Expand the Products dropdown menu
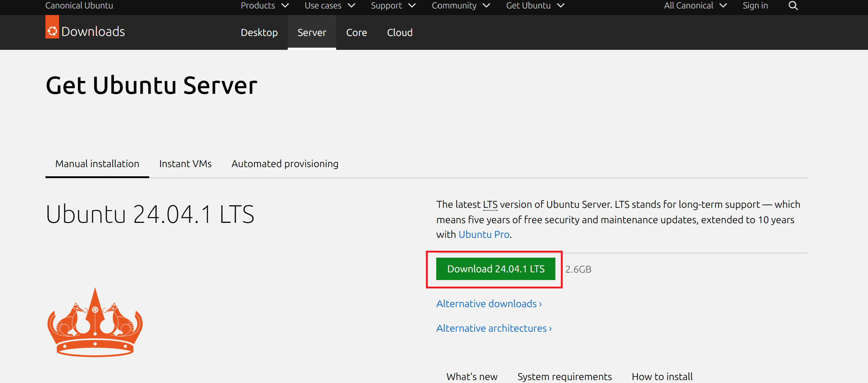The height and width of the screenshot is (383, 868). (x=265, y=5)
